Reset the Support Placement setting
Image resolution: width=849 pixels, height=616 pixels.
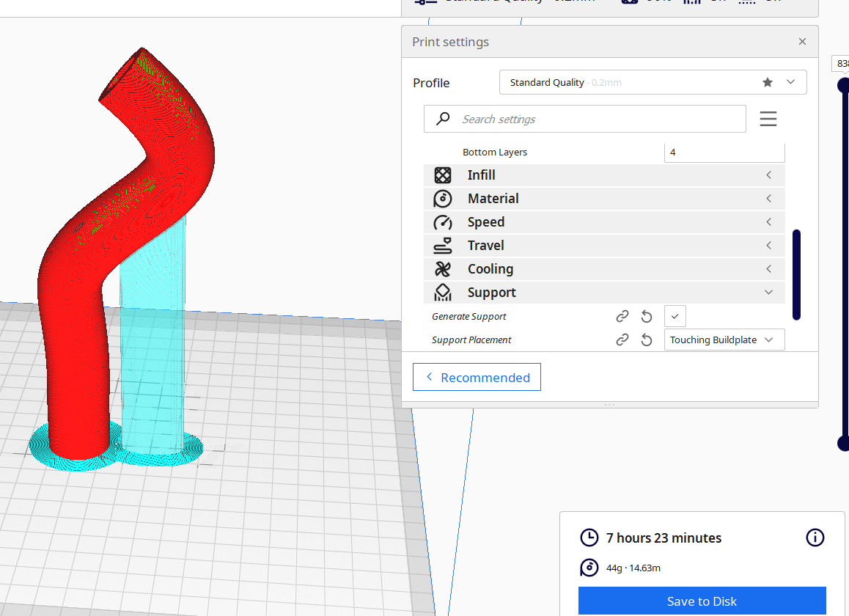[646, 340]
